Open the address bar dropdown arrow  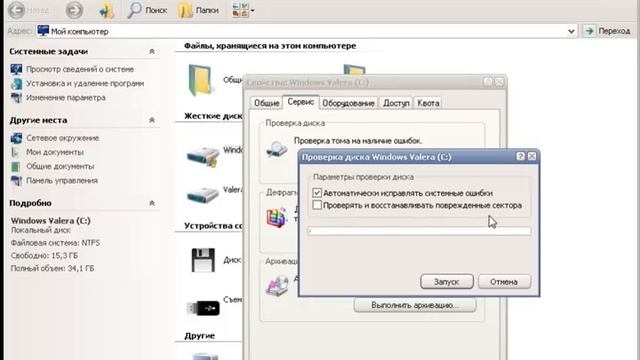(571, 31)
